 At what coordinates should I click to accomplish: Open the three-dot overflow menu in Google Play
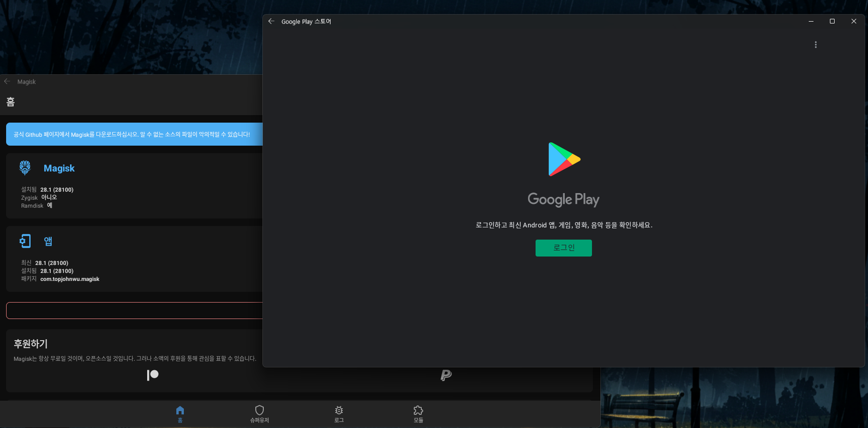tap(815, 45)
